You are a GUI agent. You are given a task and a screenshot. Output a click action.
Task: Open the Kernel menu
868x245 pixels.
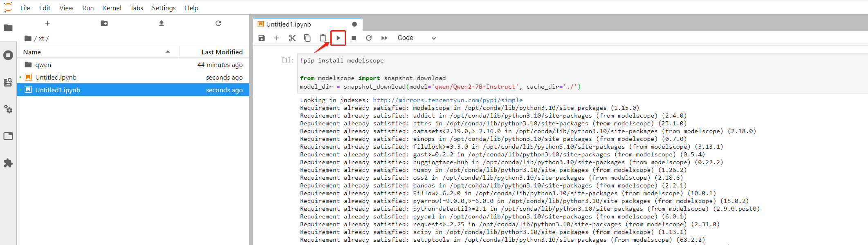click(112, 8)
